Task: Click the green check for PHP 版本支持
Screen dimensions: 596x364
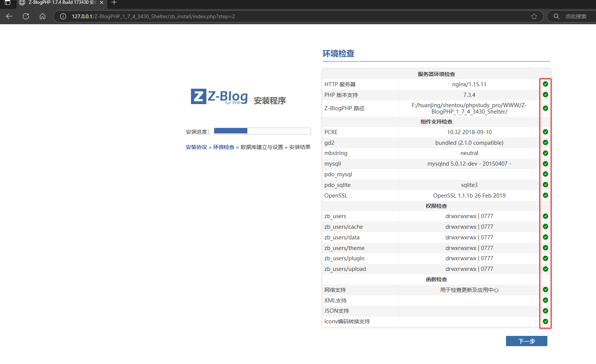Action: [x=545, y=95]
